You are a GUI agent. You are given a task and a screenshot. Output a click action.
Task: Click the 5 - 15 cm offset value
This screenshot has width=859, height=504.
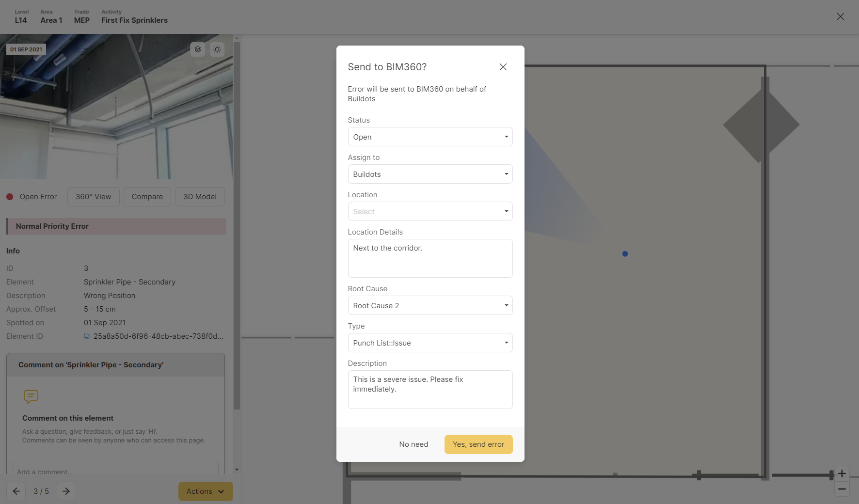click(x=100, y=309)
